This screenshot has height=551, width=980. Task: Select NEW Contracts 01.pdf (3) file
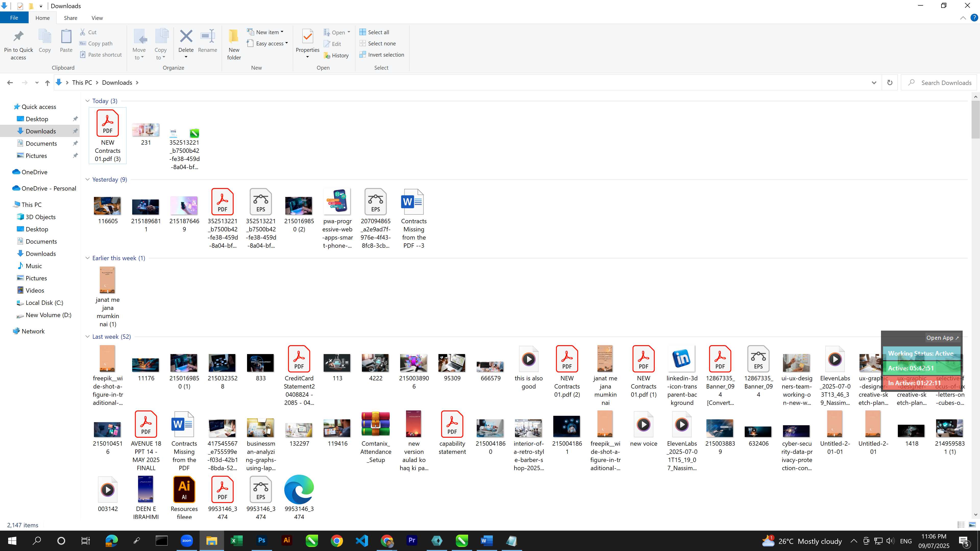point(108,136)
